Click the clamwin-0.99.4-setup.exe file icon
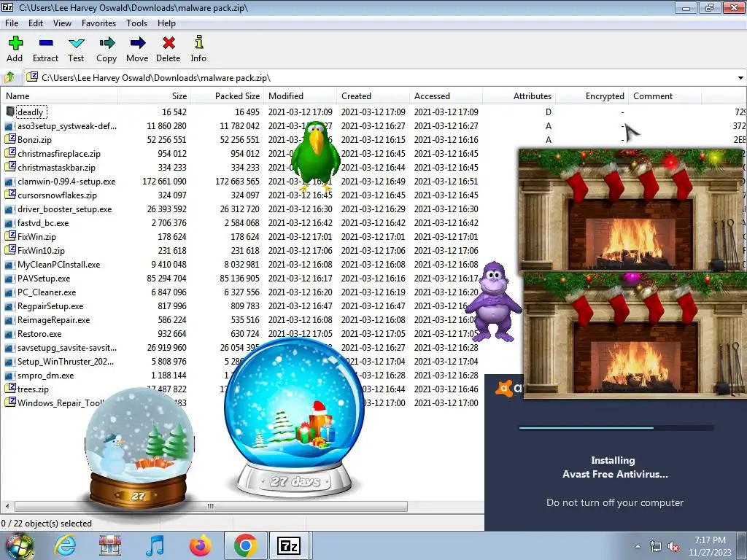 9,182
